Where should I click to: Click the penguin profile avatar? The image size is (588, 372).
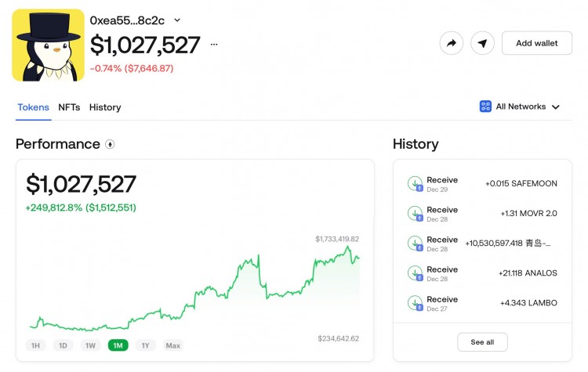tap(48, 45)
